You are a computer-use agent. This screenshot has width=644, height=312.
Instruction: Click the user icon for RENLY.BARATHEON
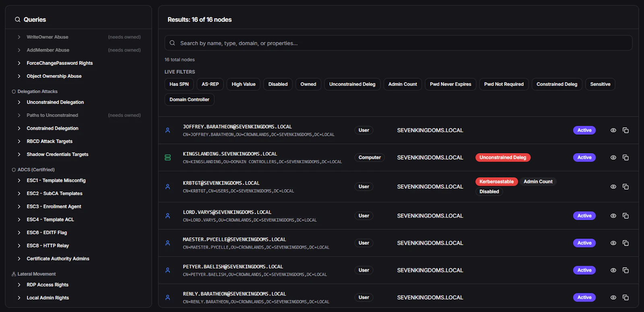168,297
